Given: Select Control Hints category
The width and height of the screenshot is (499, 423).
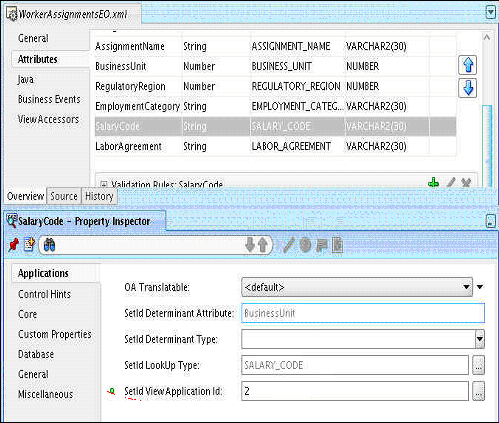Looking at the screenshot, I should coord(44,294).
